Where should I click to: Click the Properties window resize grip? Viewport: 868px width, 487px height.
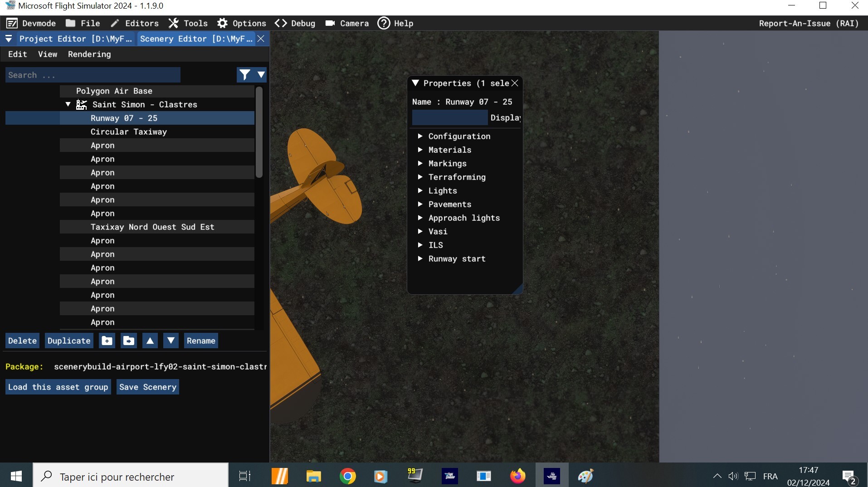pos(517,289)
